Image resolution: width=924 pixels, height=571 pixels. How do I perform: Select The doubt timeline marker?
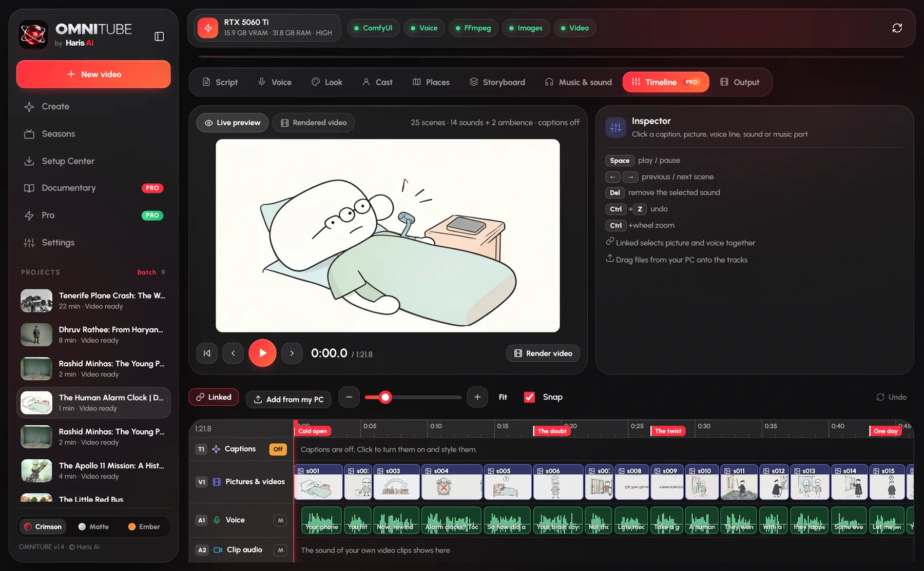pos(552,431)
